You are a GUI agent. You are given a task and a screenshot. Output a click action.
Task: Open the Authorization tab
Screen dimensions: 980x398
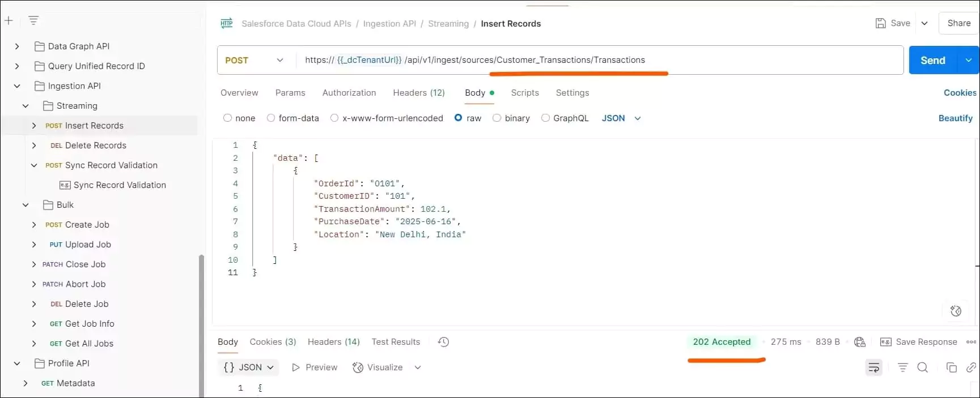pos(349,93)
